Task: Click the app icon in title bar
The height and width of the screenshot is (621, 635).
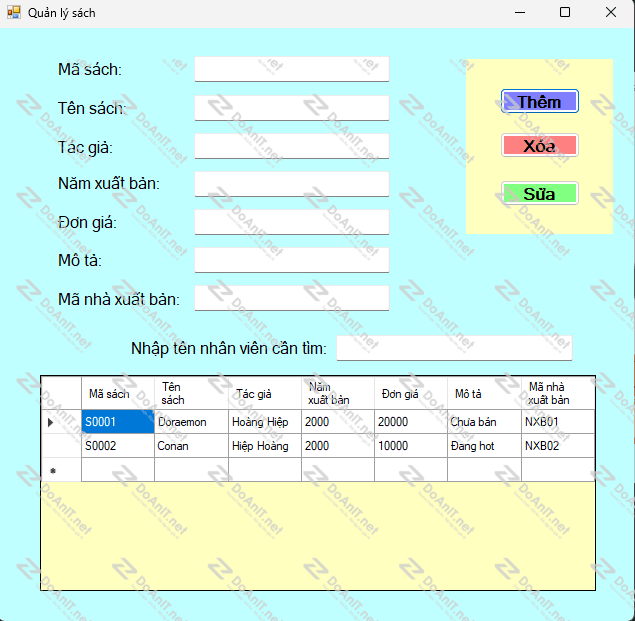Action: click(14, 12)
